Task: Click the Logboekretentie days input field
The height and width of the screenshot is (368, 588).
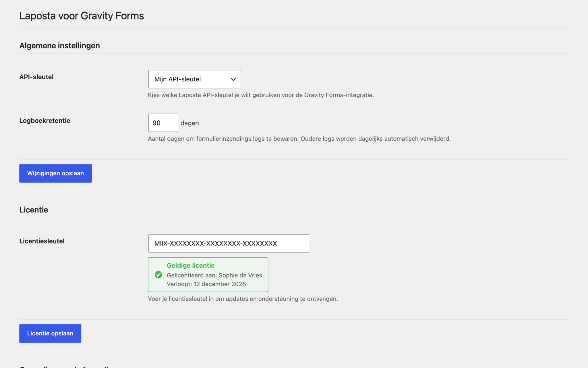Action: pyautogui.click(x=163, y=123)
